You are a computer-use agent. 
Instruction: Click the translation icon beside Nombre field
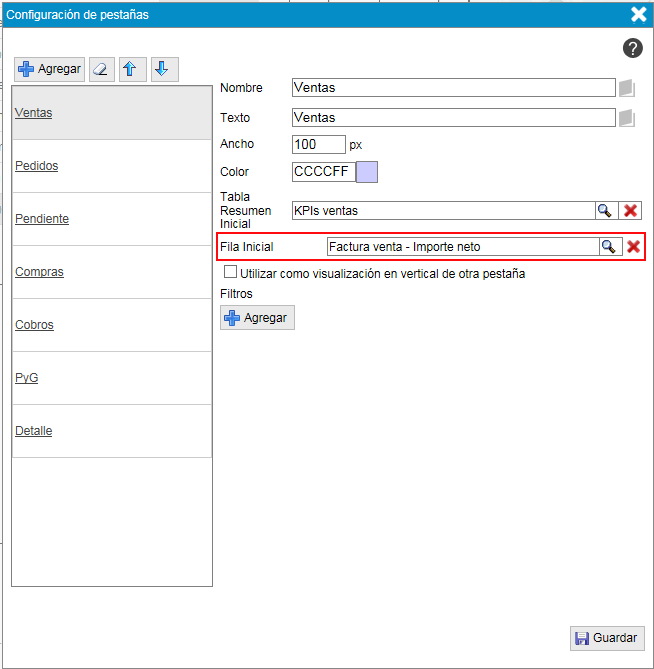tap(627, 88)
